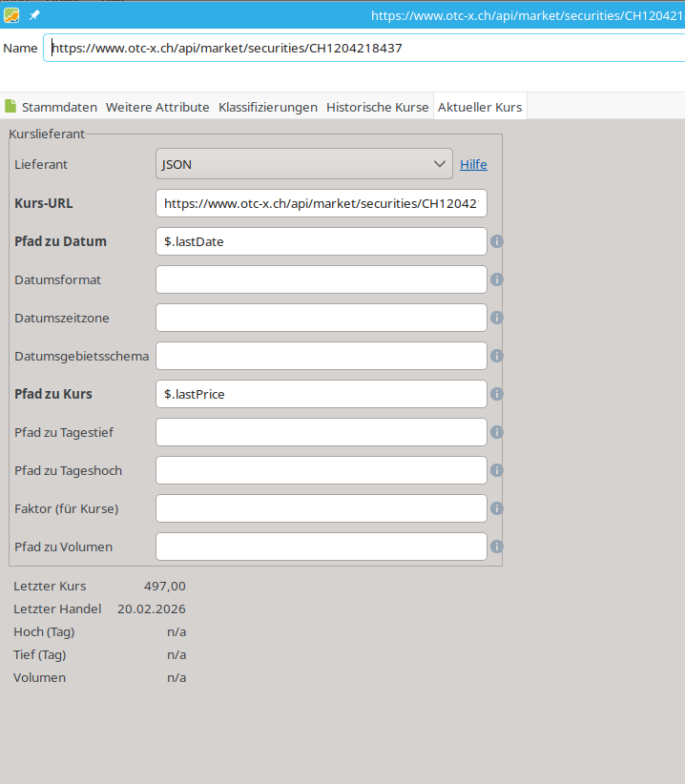
Task: Click info icon next to Datumsgebietsschema
Action: [496, 356]
